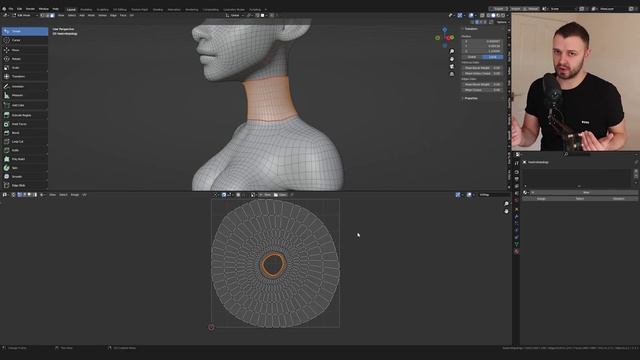
Task: Open the UV menu in UV editor header
Action: 84,195
